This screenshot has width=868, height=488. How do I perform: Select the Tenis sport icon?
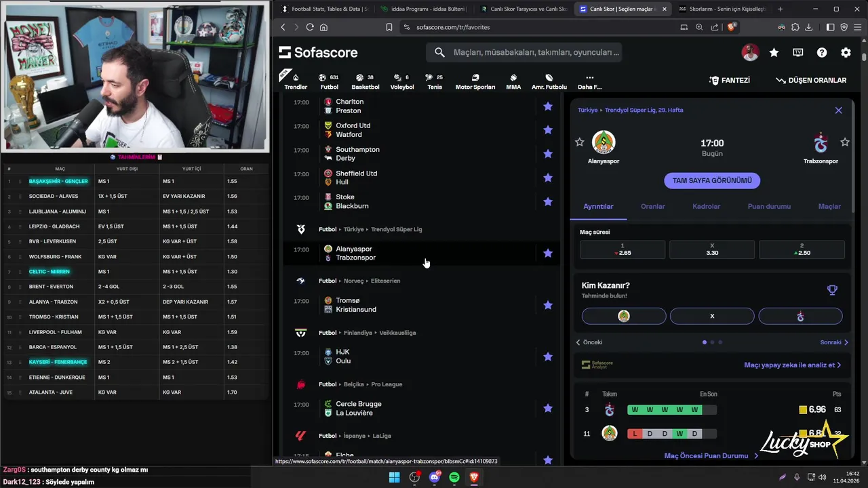429,77
